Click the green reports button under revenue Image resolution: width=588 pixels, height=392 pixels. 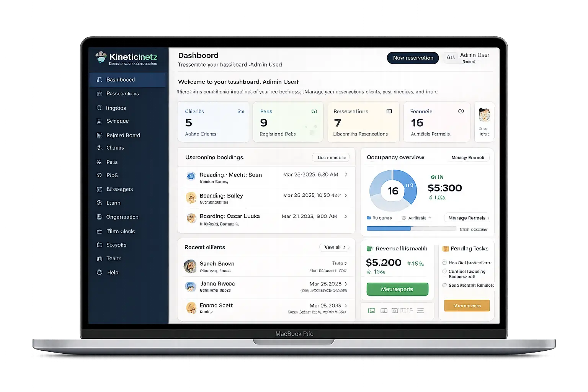click(397, 289)
